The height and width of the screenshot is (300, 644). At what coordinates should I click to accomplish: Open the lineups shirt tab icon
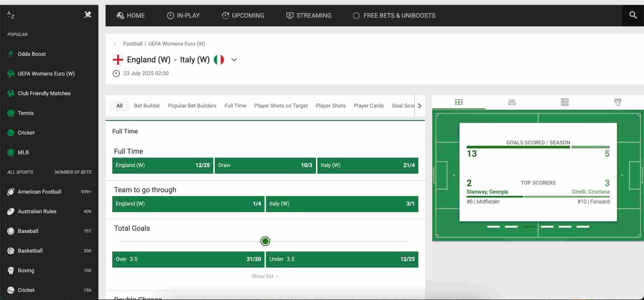click(618, 102)
